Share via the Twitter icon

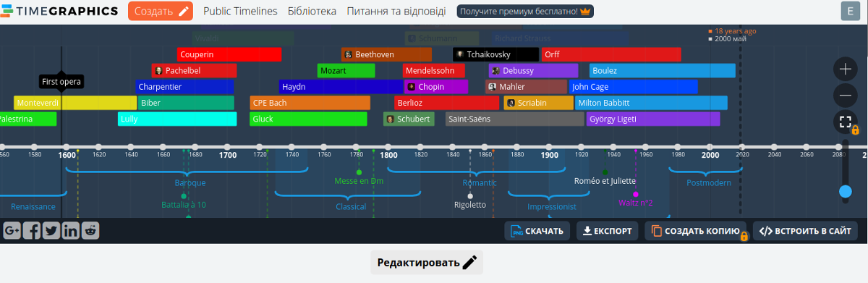51,231
